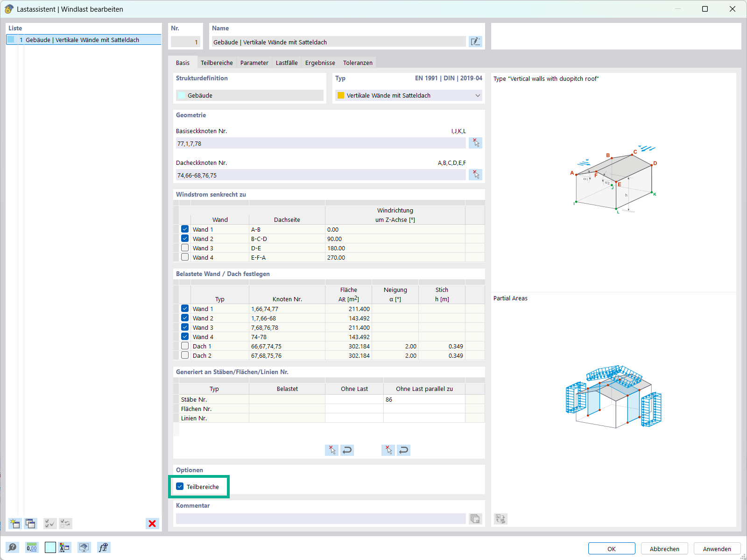The width and height of the screenshot is (747, 560).
Task: Uncheck loaded Wand 4 with nodes 74-78
Action: (x=185, y=337)
